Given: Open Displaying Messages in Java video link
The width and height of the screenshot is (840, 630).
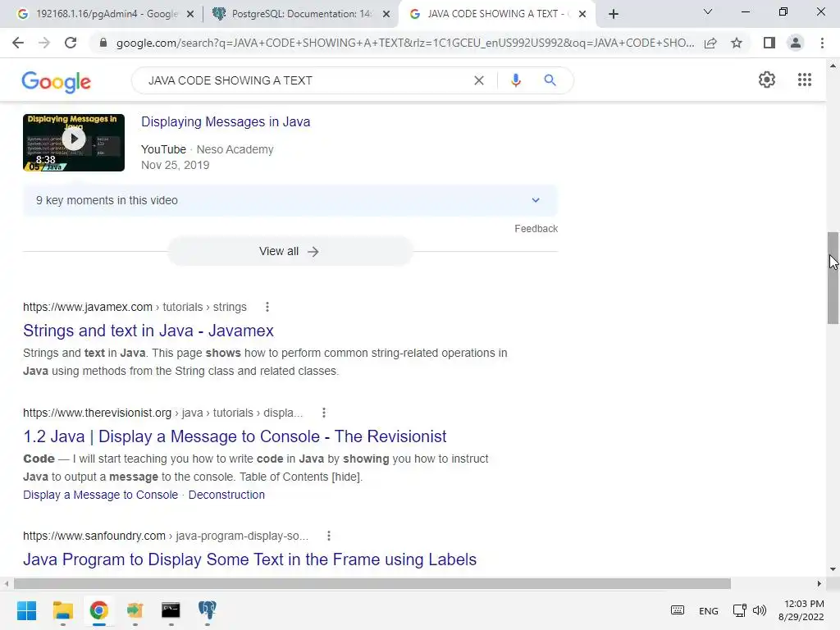Looking at the screenshot, I should click(x=226, y=121).
